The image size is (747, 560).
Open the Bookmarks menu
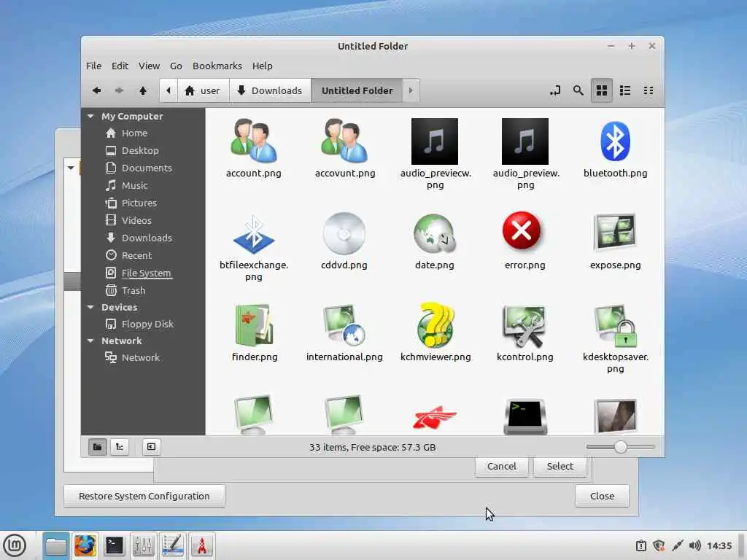coord(217,66)
